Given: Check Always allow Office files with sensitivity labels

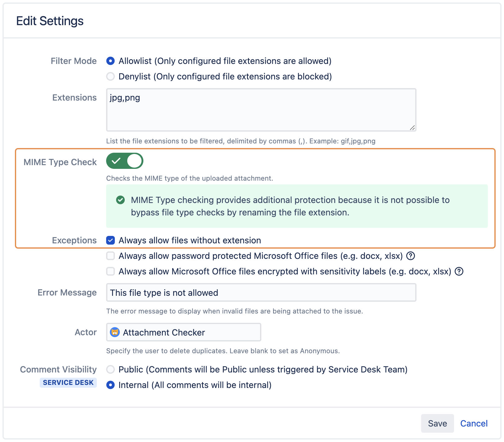Looking at the screenshot, I should pyautogui.click(x=110, y=271).
